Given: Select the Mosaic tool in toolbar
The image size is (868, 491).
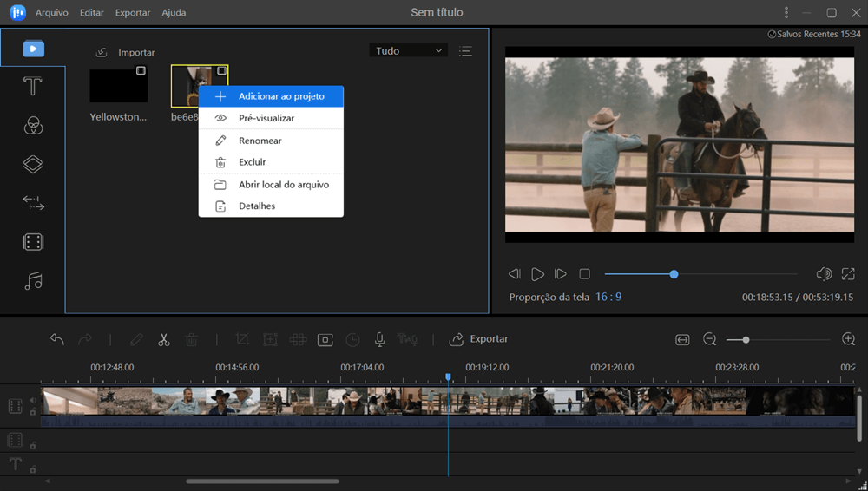Looking at the screenshot, I should 298,339.
